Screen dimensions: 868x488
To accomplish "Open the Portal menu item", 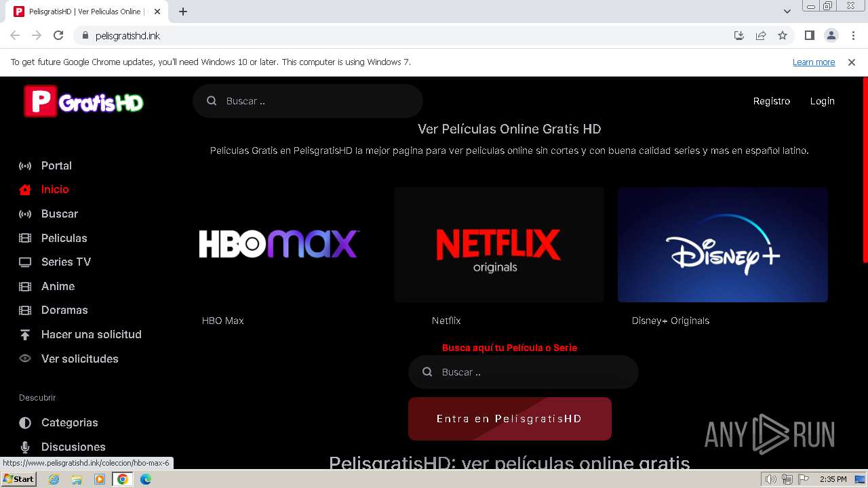I will click(56, 165).
